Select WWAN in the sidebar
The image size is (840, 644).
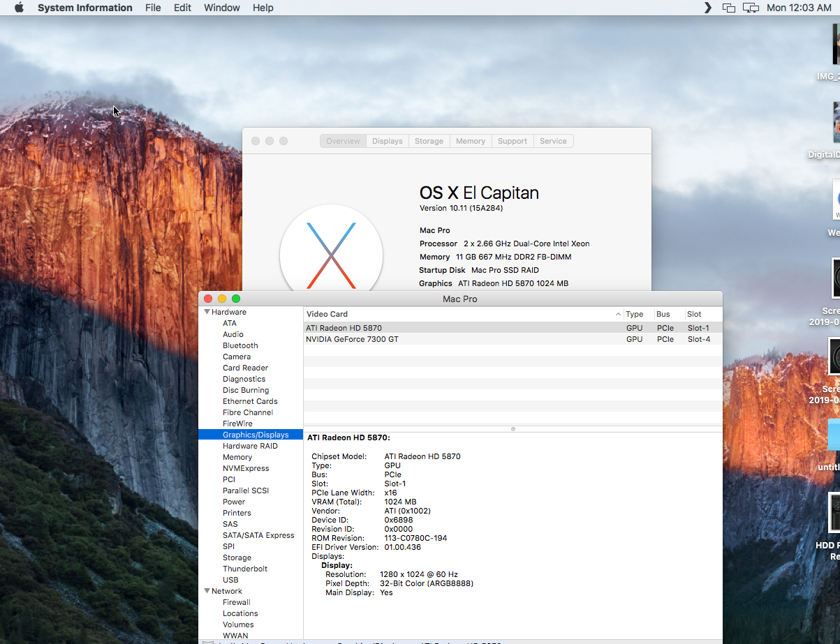tap(235, 636)
